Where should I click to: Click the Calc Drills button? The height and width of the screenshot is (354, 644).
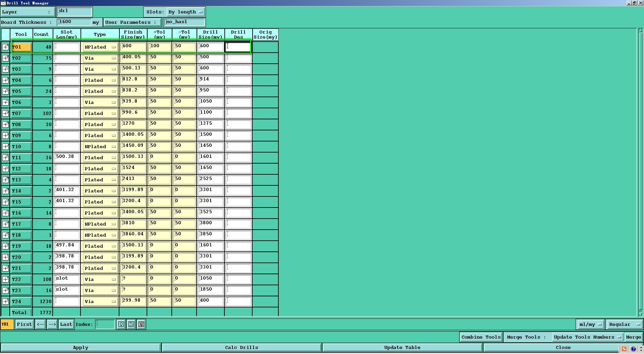pyautogui.click(x=241, y=348)
